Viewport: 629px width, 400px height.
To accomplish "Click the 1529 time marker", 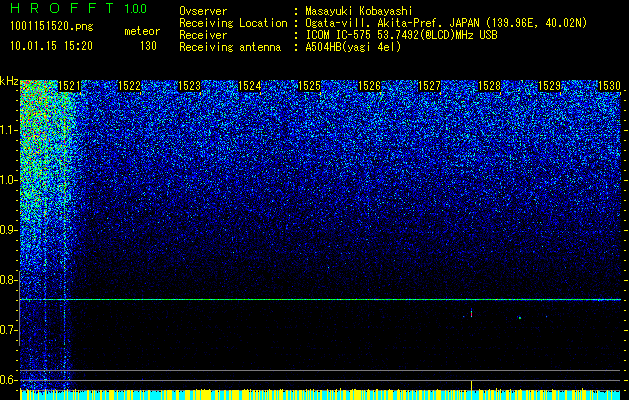I will (549, 86).
